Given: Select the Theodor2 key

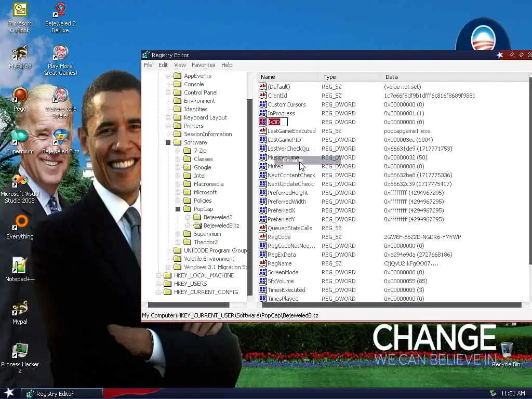Looking at the screenshot, I should point(206,242).
